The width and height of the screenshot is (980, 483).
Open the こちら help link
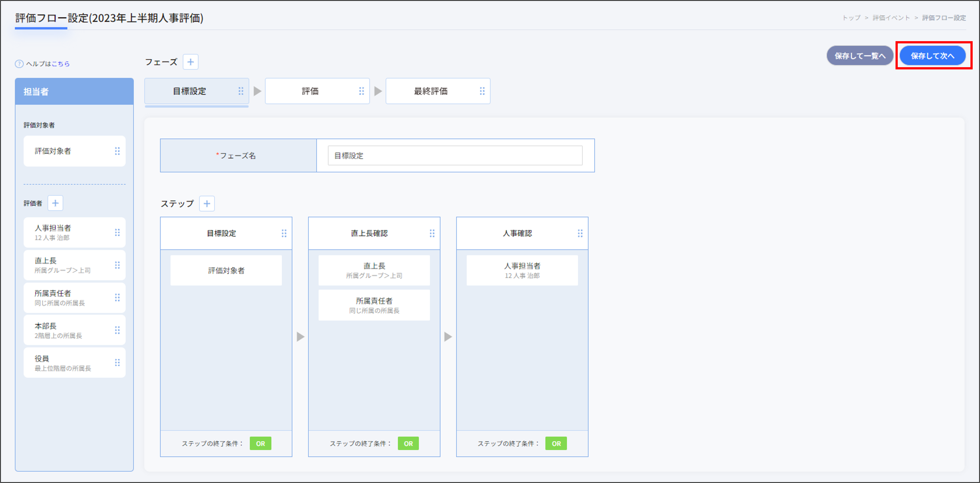pos(60,64)
